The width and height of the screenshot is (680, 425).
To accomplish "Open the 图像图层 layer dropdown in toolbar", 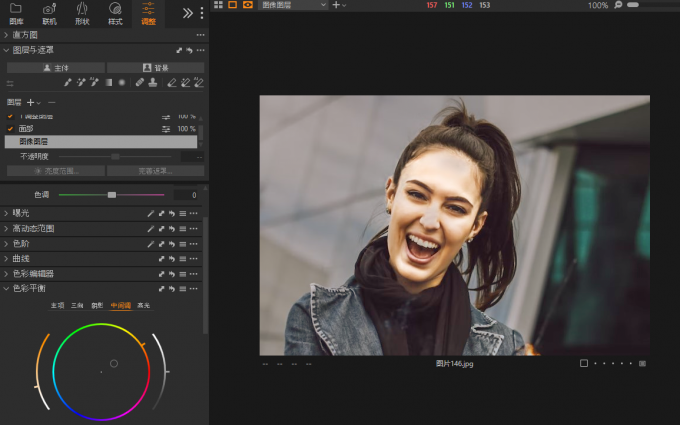I will 293,5.
